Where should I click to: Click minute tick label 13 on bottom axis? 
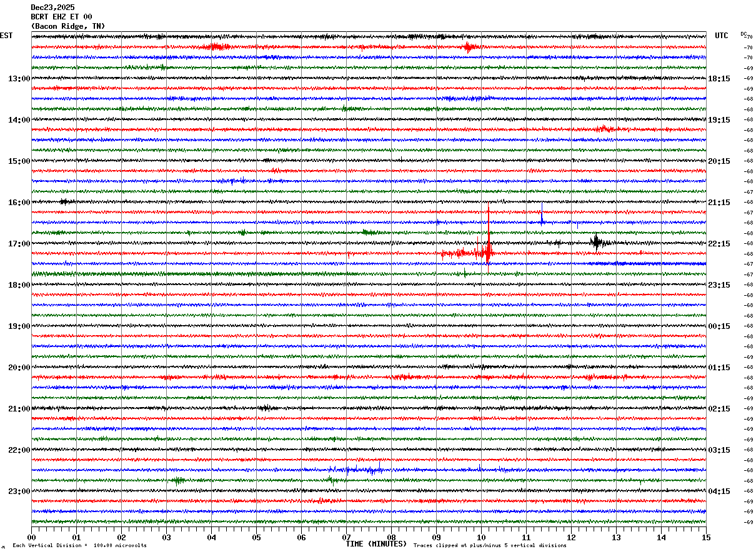coord(616,537)
